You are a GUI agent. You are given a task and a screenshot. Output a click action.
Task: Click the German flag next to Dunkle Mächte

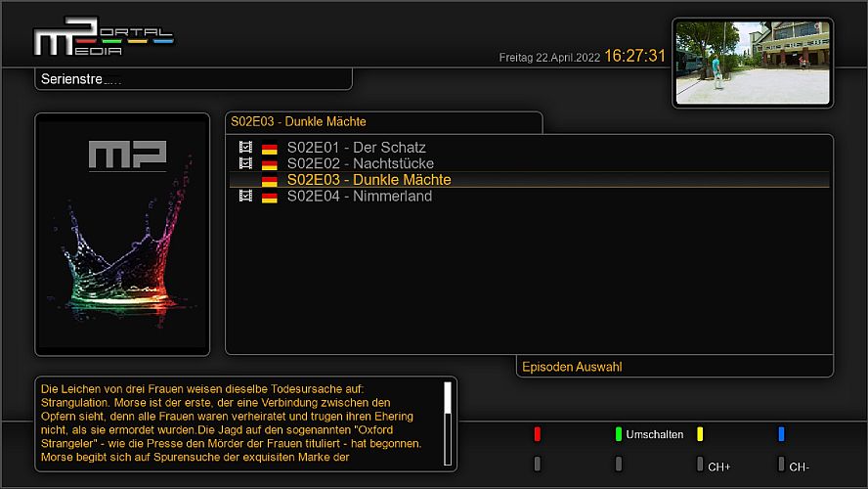click(270, 181)
